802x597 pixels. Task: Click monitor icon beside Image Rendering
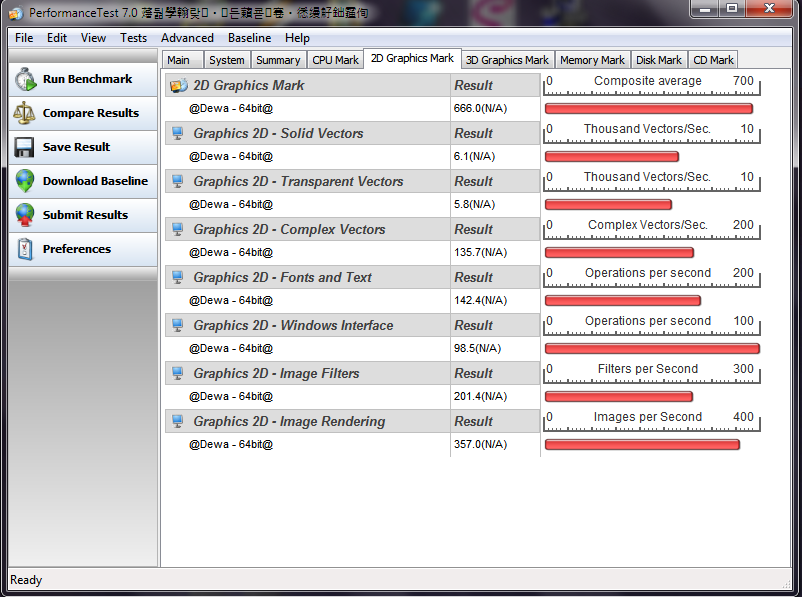pyautogui.click(x=177, y=422)
